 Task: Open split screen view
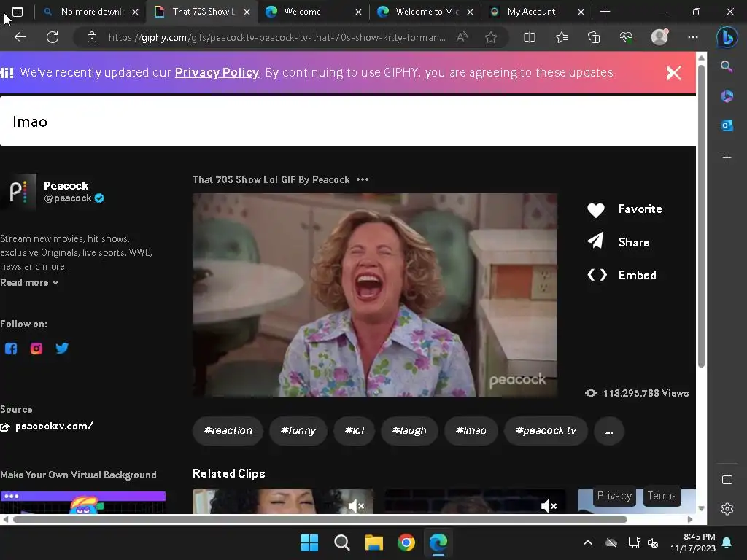tap(530, 37)
